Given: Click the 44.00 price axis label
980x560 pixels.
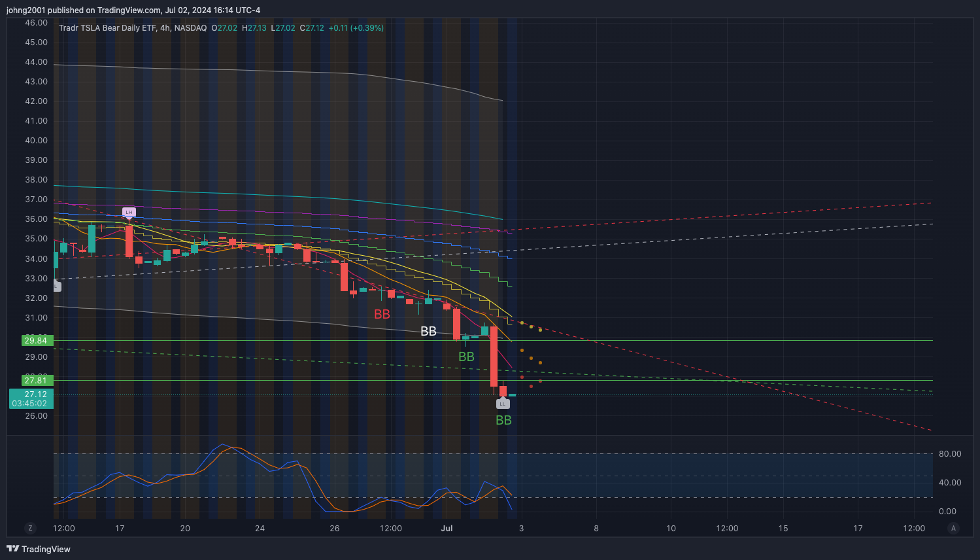Looking at the screenshot, I should [36, 62].
